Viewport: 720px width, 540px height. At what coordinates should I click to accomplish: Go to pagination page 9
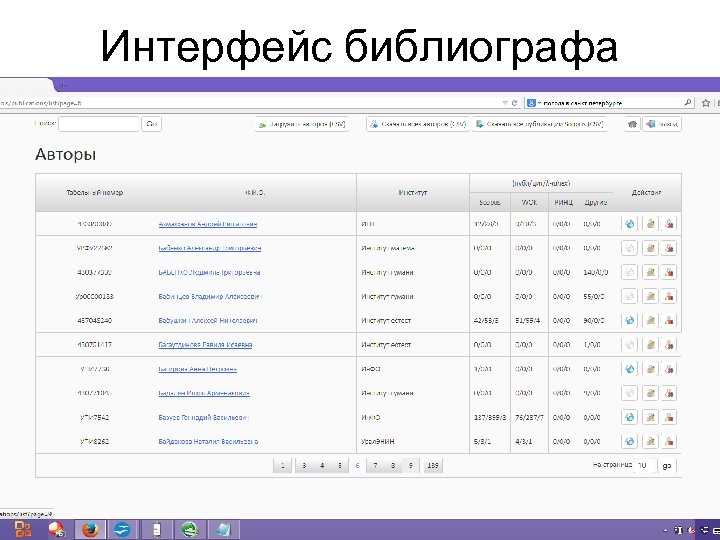point(411,465)
